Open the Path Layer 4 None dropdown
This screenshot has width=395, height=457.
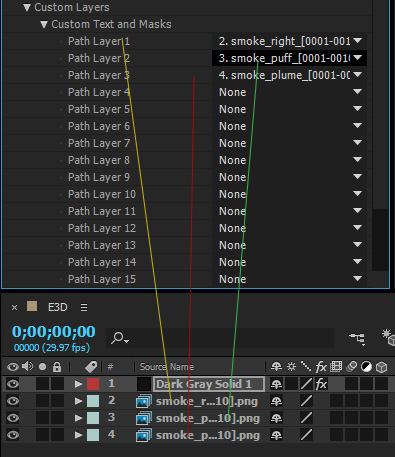[x=290, y=92]
